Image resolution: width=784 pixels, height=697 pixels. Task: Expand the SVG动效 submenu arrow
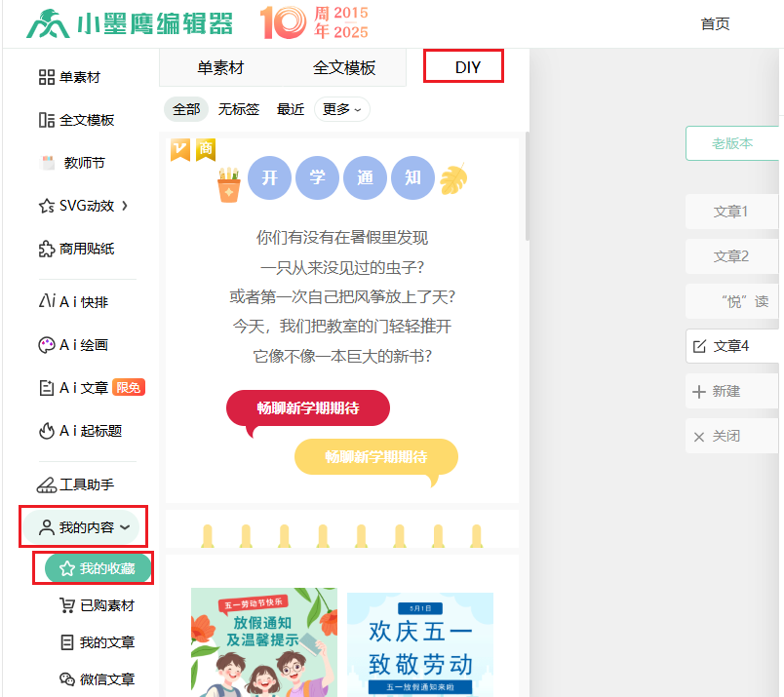(125, 206)
